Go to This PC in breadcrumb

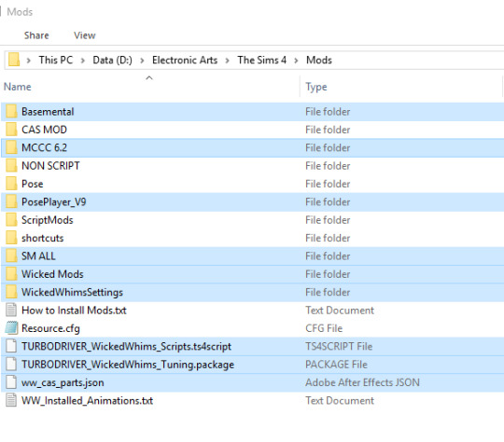[56, 60]
